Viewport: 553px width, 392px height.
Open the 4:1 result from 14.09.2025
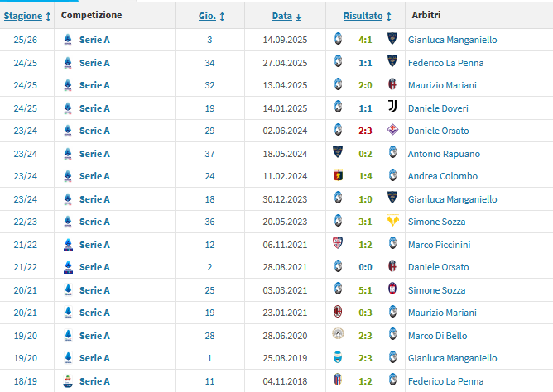365,40
